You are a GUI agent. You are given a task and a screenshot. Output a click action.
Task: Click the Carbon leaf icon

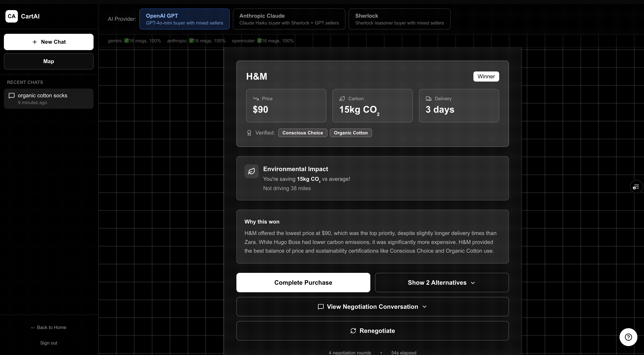[342, 99]
